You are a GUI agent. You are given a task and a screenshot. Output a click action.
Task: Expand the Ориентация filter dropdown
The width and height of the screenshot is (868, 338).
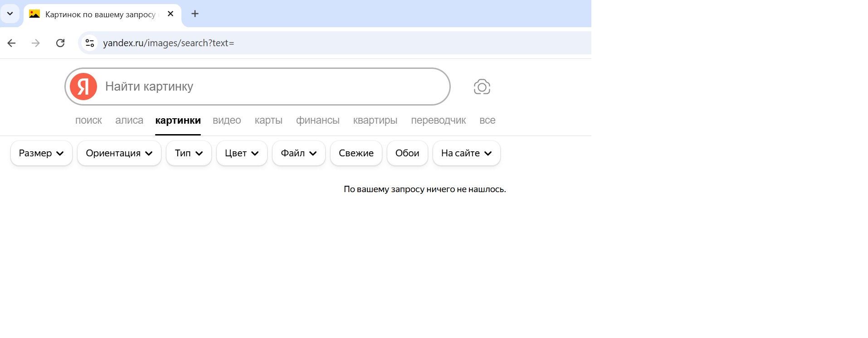click(x=119, y=153)
